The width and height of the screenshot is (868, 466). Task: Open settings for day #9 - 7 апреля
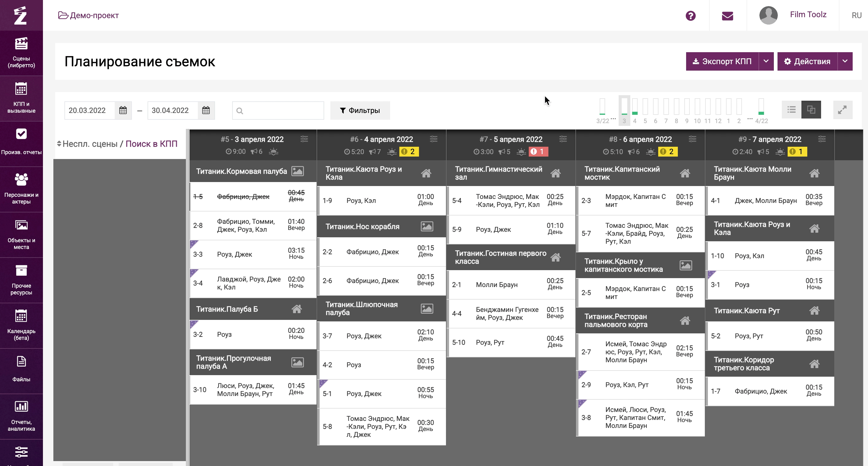click(x=821, y=139)
